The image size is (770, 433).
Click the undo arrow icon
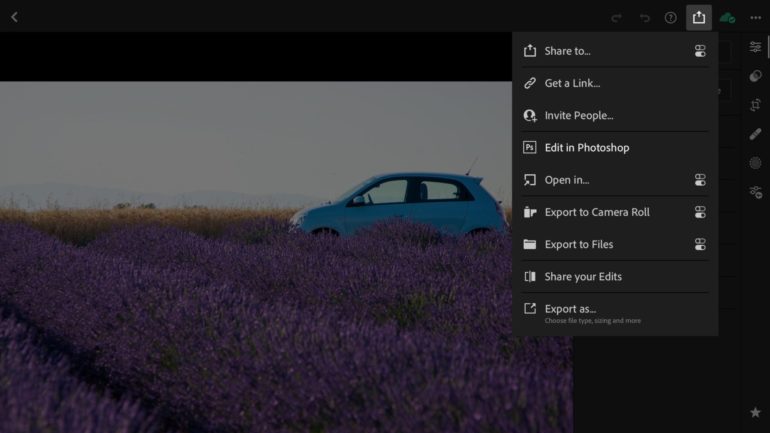644,18
